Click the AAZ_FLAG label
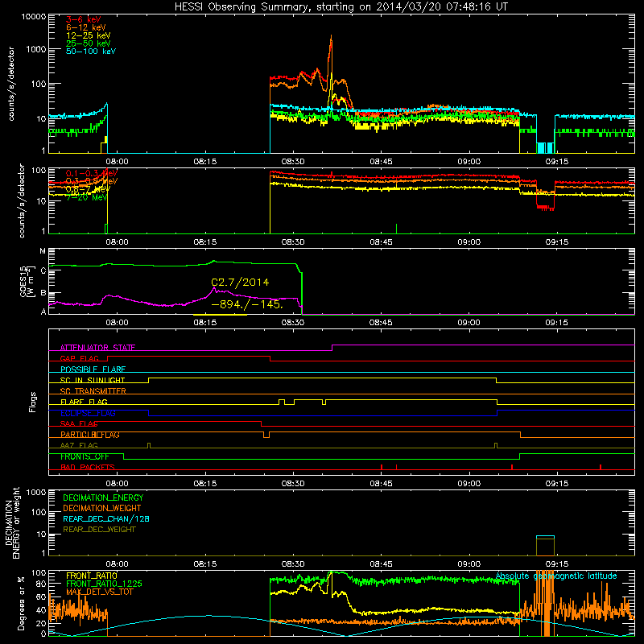Image resolution: width=644 pixels, height=644 pixels. coord(79,445)
